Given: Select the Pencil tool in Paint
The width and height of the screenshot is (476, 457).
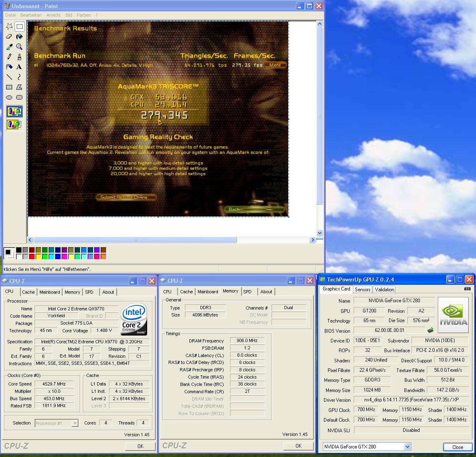Looking at the screenshot, I should click(x=9, y=57).
